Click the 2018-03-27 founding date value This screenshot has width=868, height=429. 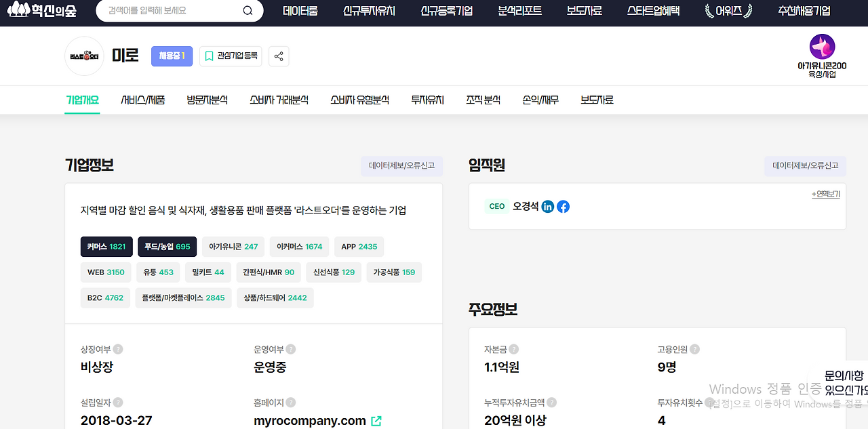click(x=116, y=421)
